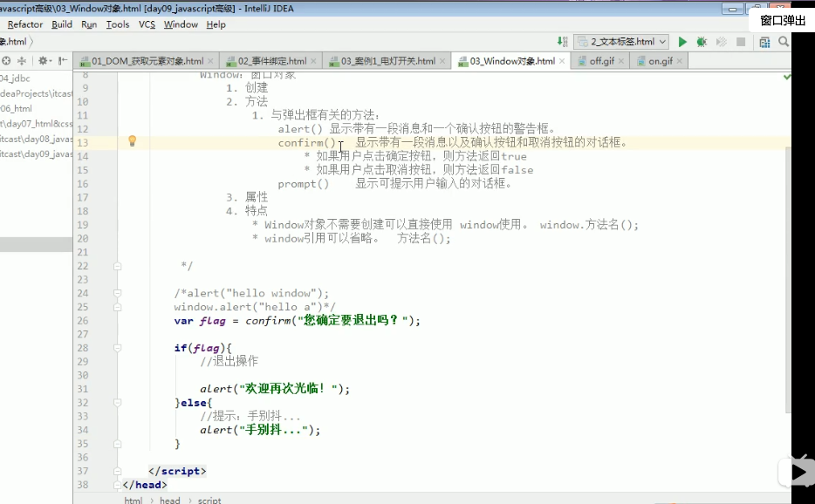Click the navigation bar breadcrumb ending .html

tap(14, 42)
